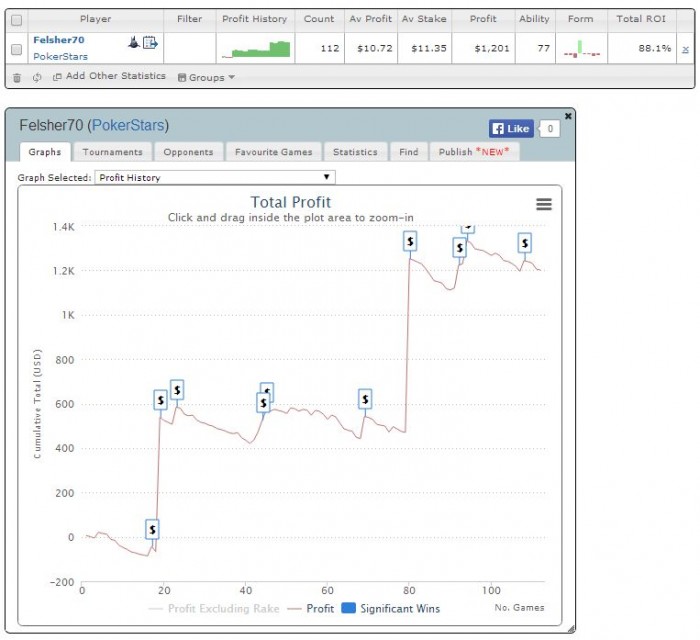Open the chart hamburger menu
Image resolution: width=700 pixels, height=640 pixels.
point(544,204)
